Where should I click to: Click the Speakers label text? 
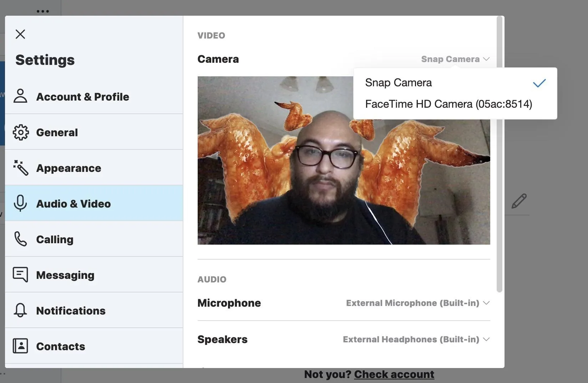tap(222, 339)
